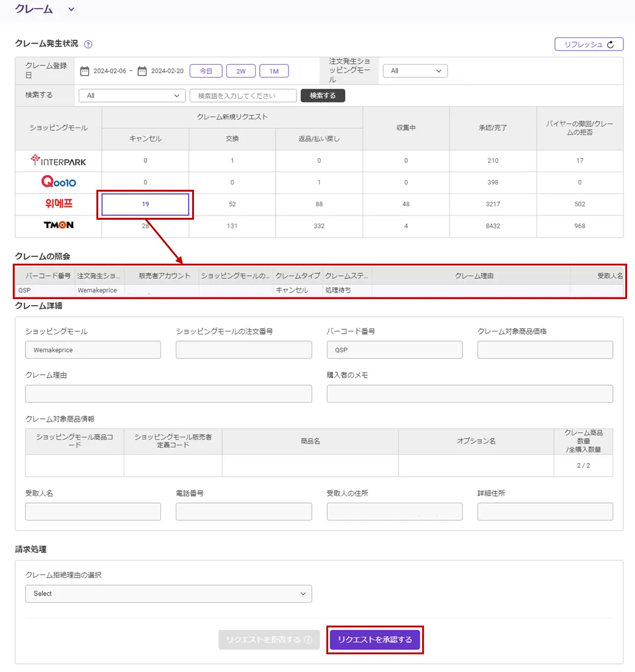The width and height of the screenshot is (635, 672).
Task: Expand the クレーム page title dropdown
Action: coord(71,9)
